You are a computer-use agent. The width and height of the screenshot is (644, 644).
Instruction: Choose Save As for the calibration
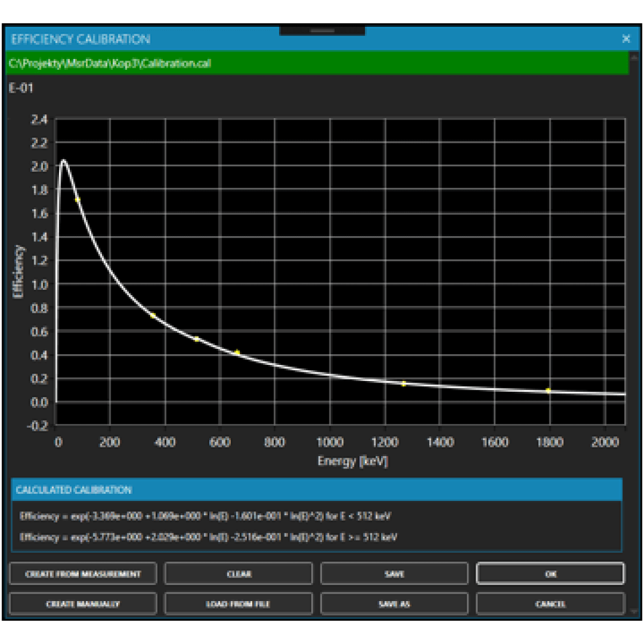[x=394, y=604]
